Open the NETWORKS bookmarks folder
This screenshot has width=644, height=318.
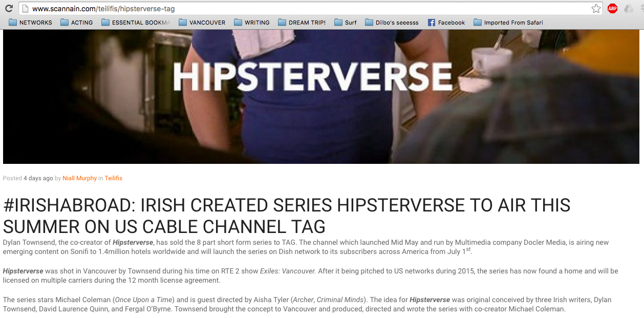click(30, 23)
